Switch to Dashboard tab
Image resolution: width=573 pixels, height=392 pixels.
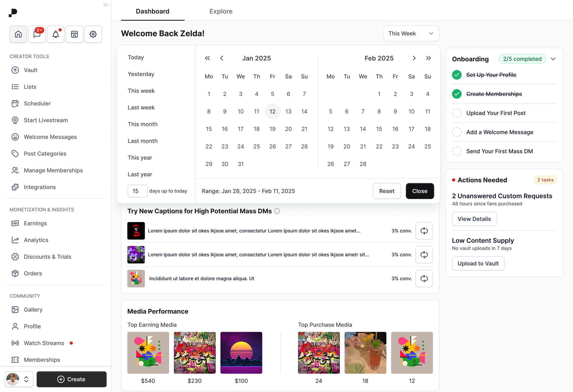152,11
